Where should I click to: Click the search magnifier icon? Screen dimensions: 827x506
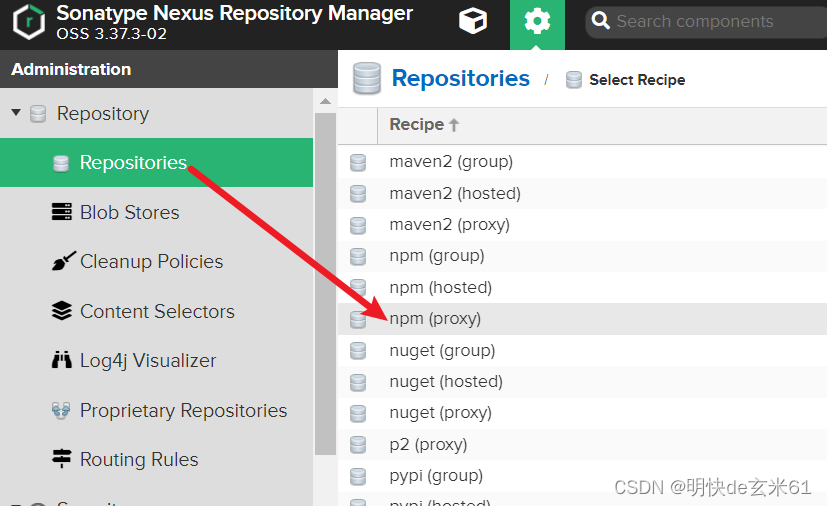600,21
